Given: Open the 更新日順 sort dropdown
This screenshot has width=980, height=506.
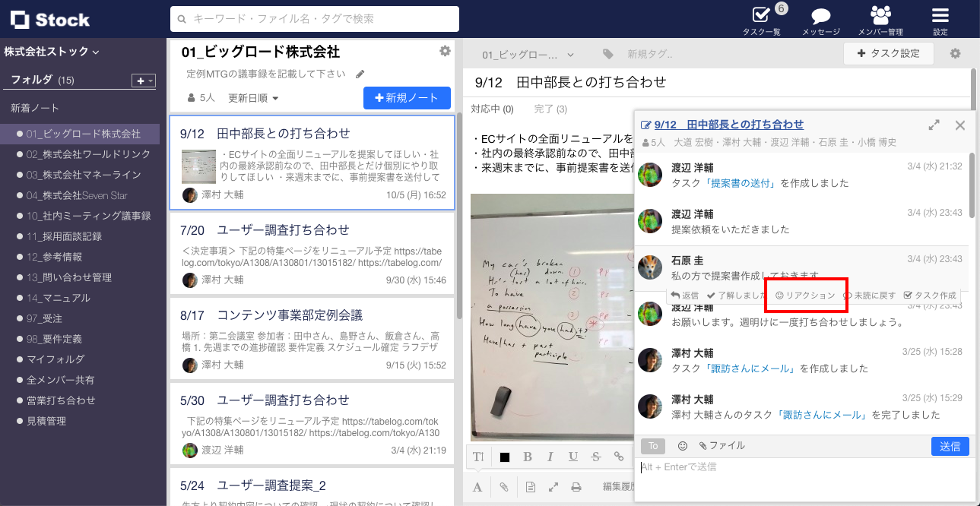Looking at the screenshot, I should click(x=253, y=98).
